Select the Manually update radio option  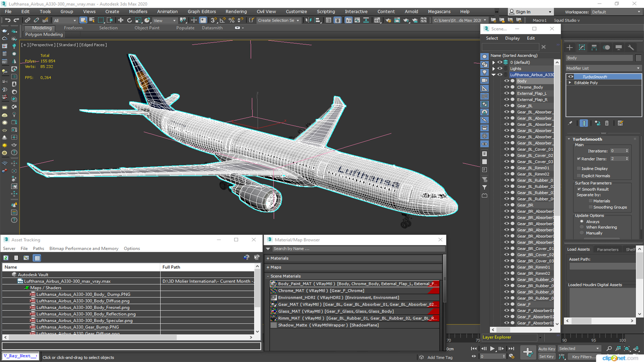coord(582,233)
